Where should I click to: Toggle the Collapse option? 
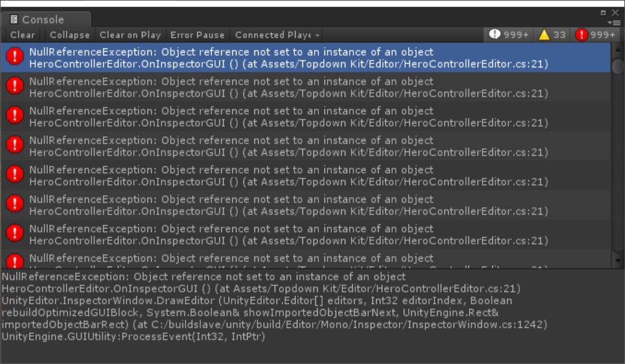click(69, 35)
